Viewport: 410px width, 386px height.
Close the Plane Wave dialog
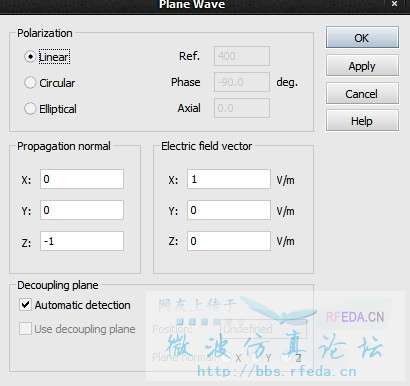click(395, 4)
